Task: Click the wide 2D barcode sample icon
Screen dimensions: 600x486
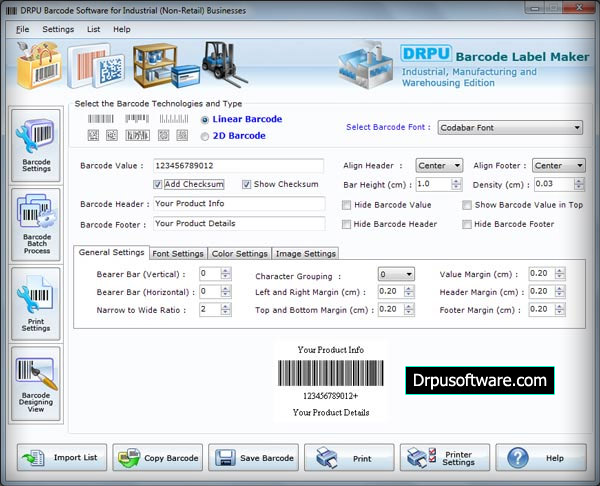Action: pyautogui.click(x=137, y=135)
